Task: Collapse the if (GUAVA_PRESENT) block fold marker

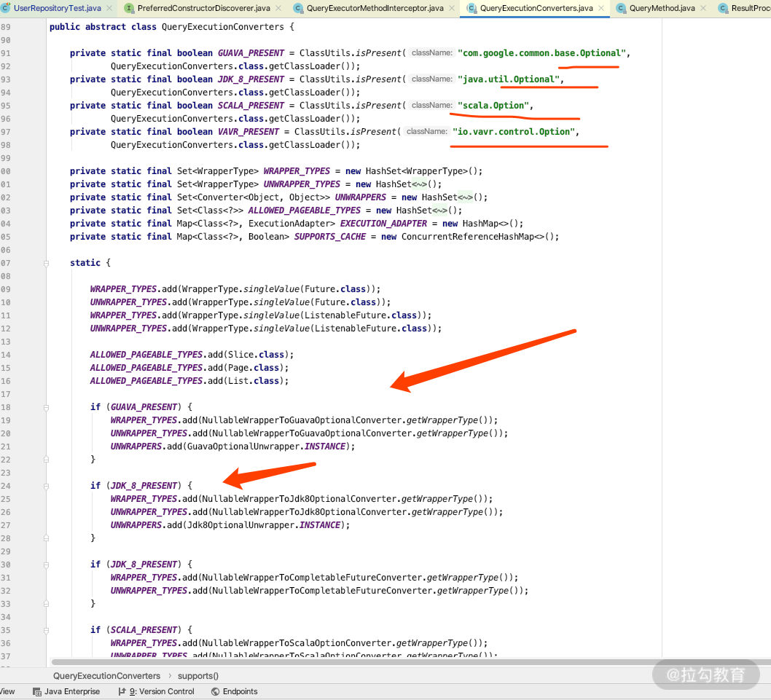Action: coord(46,407)
